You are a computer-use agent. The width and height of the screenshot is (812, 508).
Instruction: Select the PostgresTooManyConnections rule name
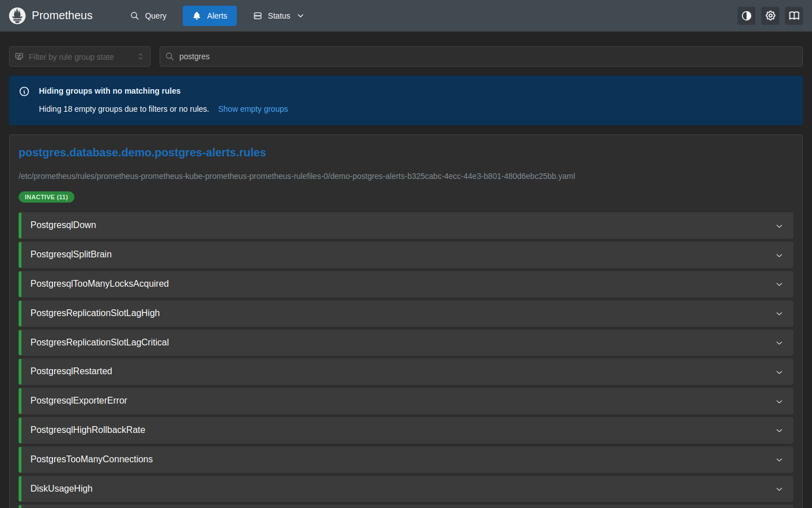pos(91,459)
